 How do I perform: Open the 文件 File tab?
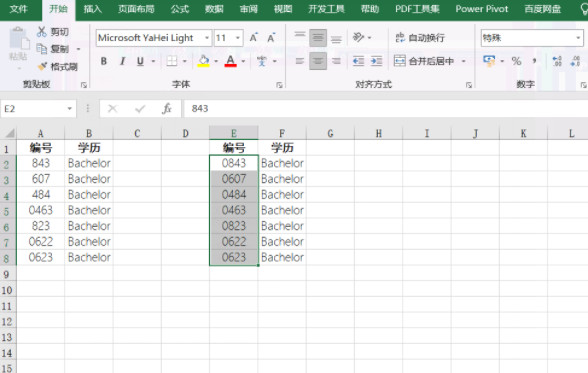coord(19,9)
